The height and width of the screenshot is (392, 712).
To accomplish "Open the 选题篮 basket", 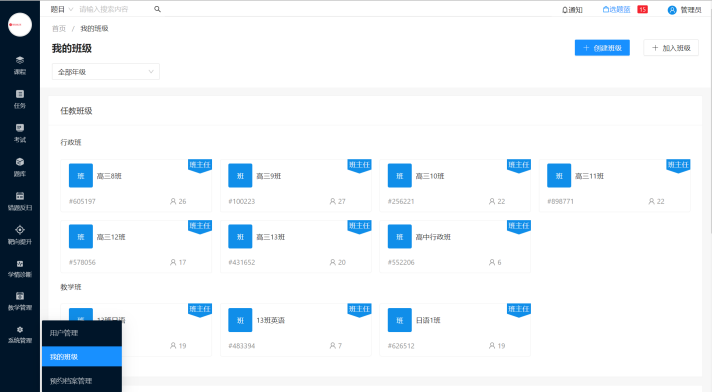I will point(616,10).
